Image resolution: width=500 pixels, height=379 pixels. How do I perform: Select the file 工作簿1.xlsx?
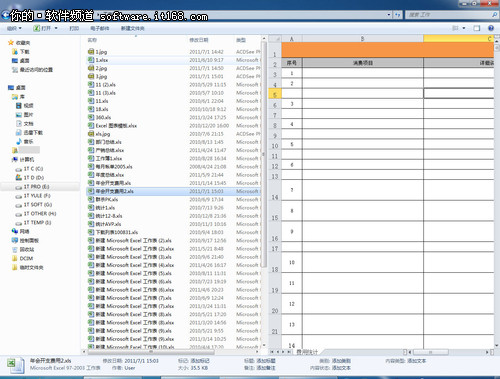click(105, 158)
